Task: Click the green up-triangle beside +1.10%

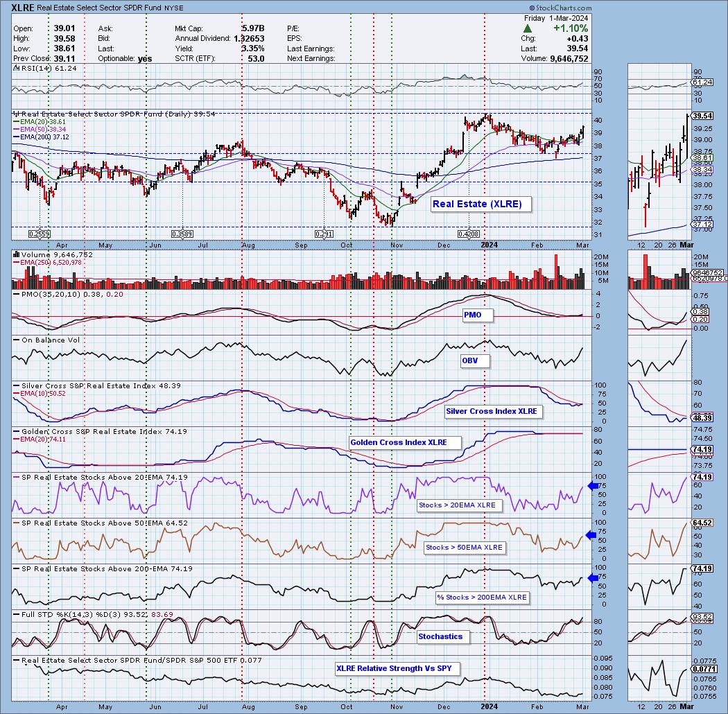Action: [528, 28]
